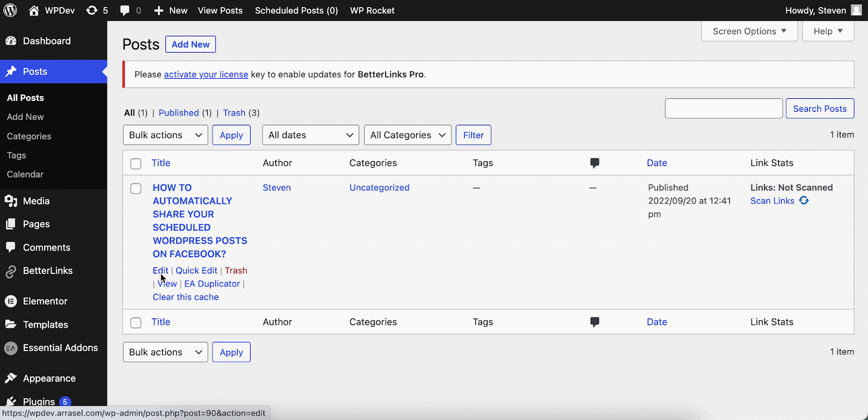Check the select-all checkbox in table footer
The image size is (868, 420).
(136, 323)
